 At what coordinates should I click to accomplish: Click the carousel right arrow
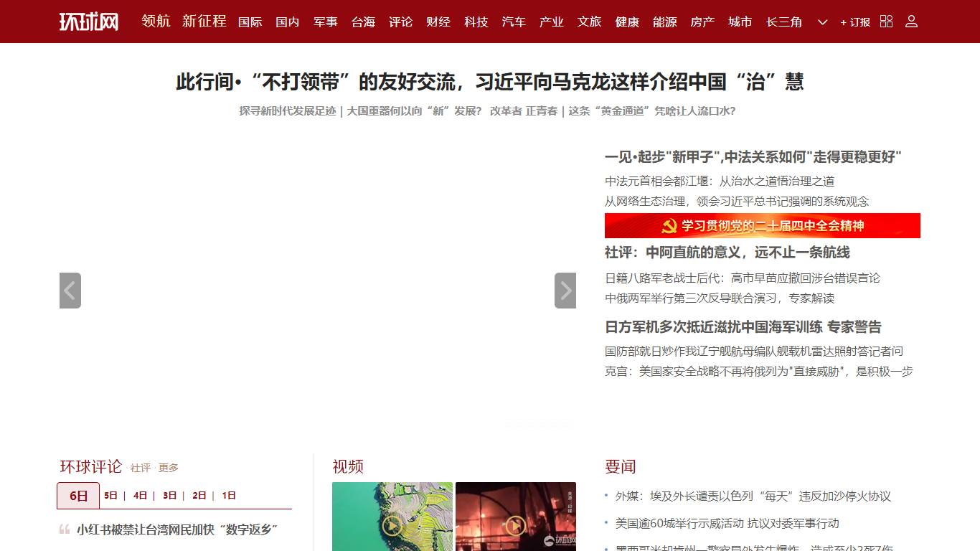565,290
